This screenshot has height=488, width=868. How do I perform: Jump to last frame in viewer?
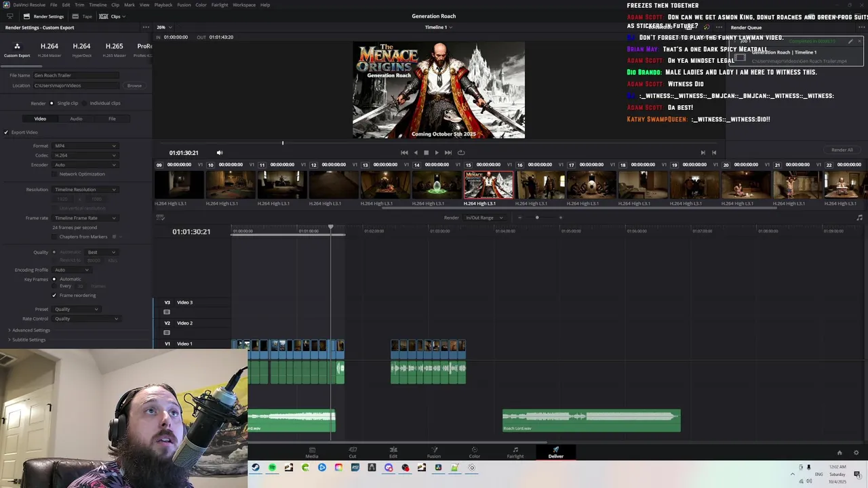tap(448, 152)
